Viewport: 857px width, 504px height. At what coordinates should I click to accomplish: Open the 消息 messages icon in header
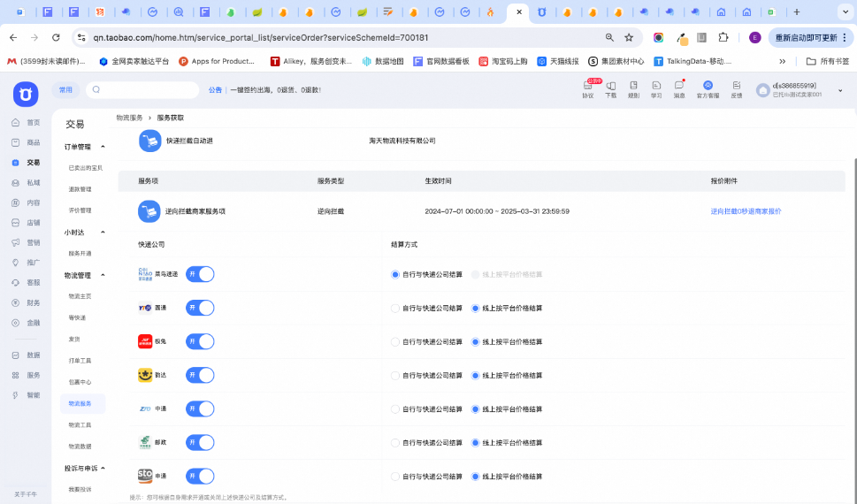pyautogui.click(x=679, y=86)
